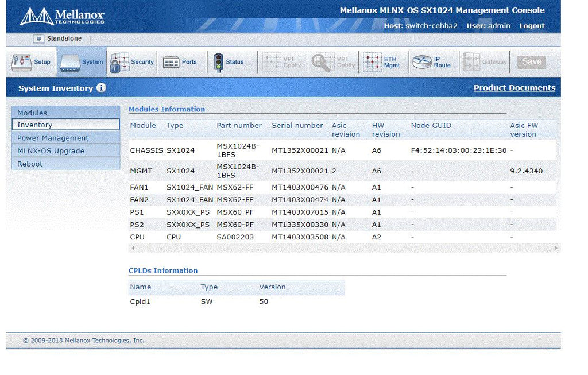
Task: Open the Setup toolbar icon
Action: coord(21,62)
